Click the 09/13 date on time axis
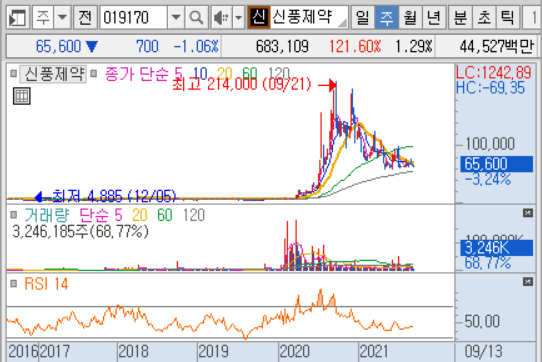This screenshot has width=542, height=362. pos(483,352)
